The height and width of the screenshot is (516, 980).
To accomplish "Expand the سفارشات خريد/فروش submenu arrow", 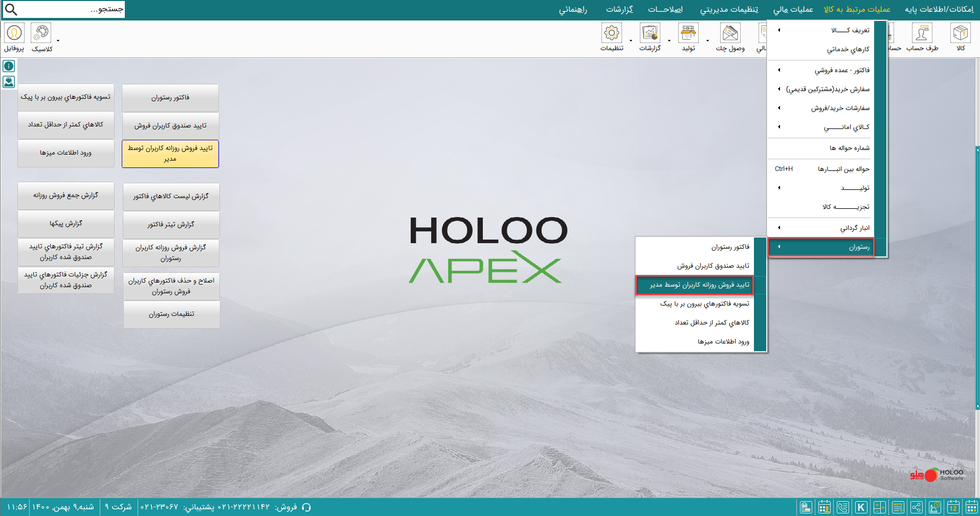I will click(779, 108).
